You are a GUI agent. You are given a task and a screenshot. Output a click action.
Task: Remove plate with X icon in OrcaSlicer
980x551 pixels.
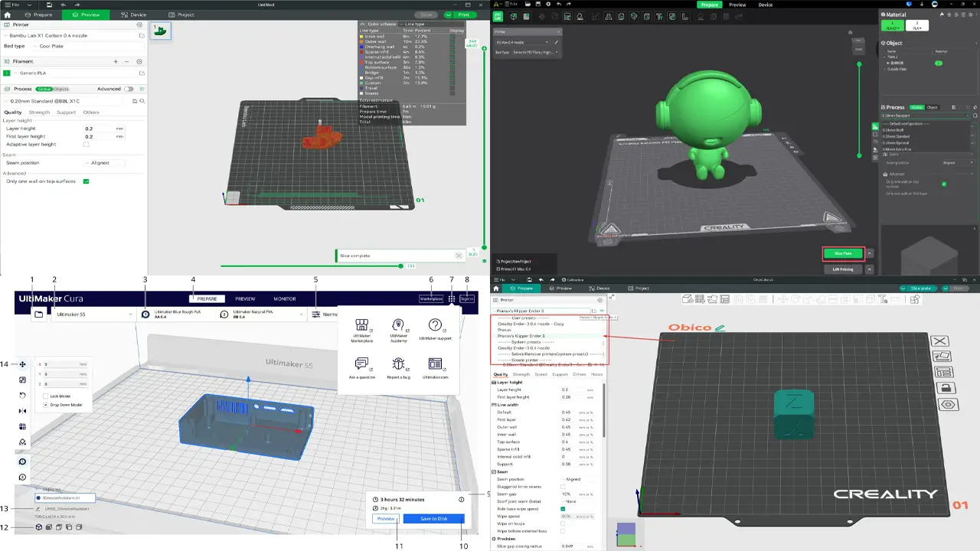click(940, 341)
